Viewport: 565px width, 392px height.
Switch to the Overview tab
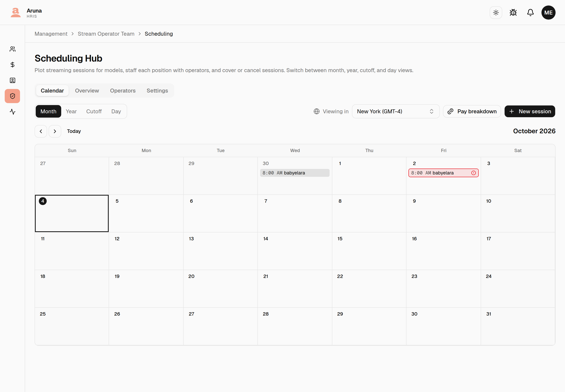87,91
